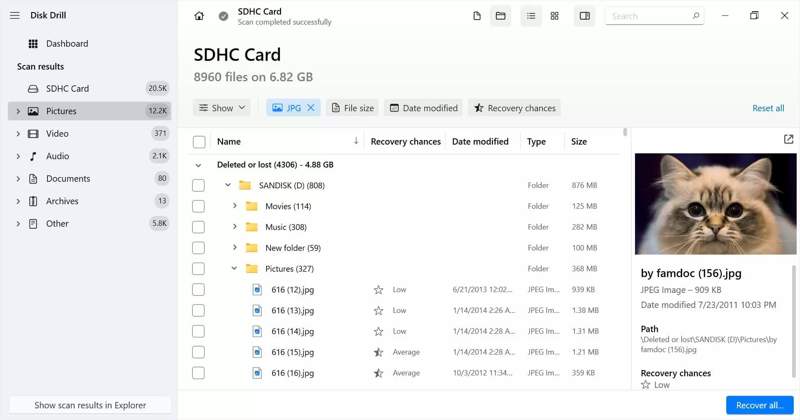Check the 616 (15).jpg checkbox
Viewport: 800px width, 420px height.
pos(198,352)
